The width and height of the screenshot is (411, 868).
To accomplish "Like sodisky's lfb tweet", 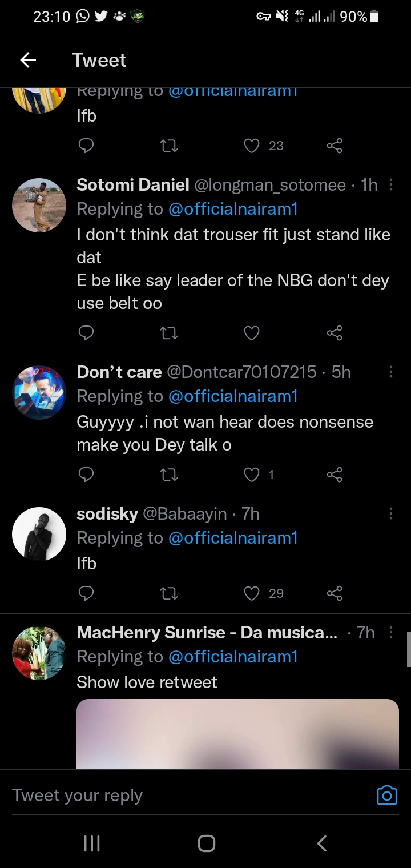I will pyautogui.click(x=252, y=593).
